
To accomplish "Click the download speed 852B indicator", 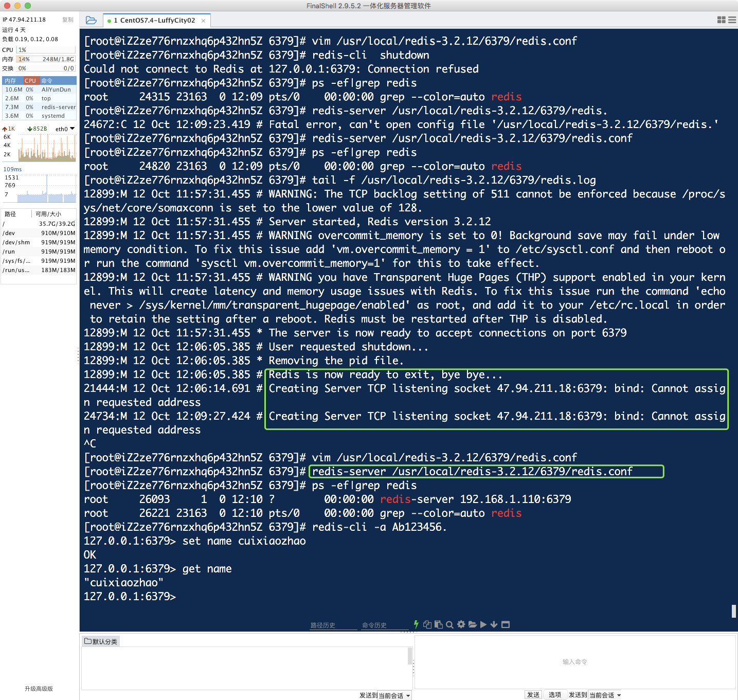I will tap(37, 129).
